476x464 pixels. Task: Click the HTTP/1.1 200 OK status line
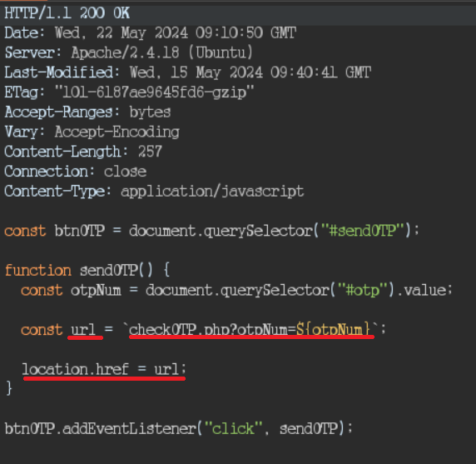pos(67,13)
